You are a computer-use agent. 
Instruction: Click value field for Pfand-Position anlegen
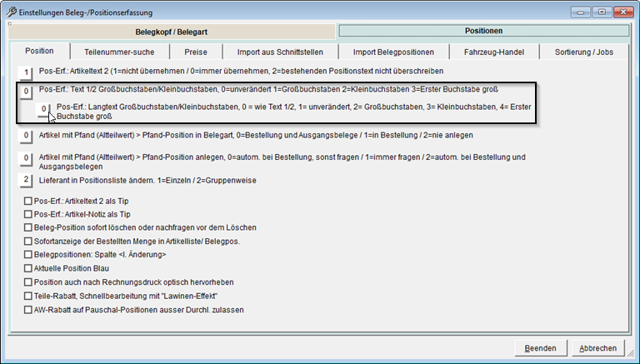pos(26,158)
